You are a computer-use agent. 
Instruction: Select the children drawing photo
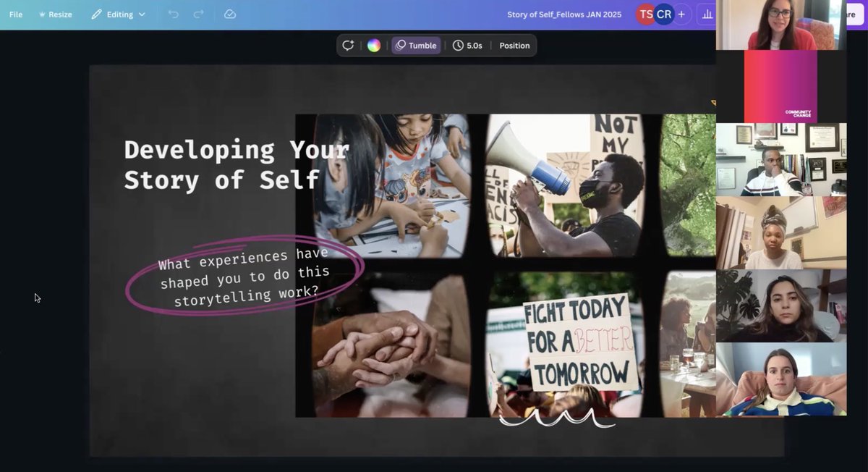coord(391,185)
